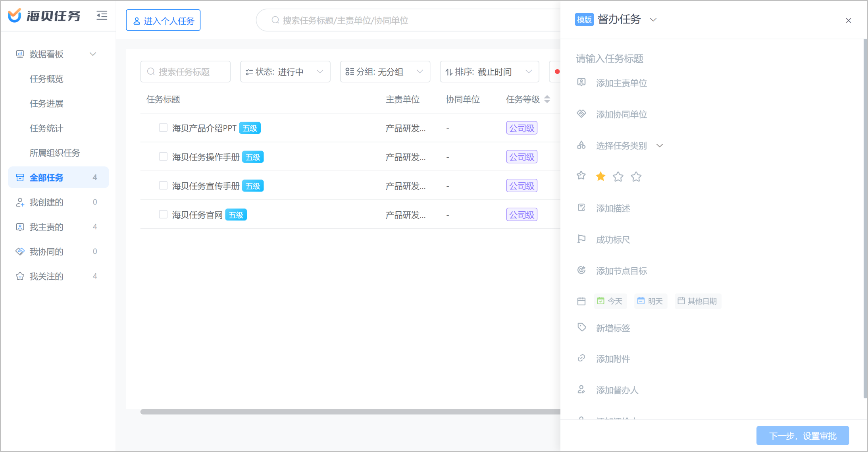Select the filled yellow second star

tap(600, 176)
